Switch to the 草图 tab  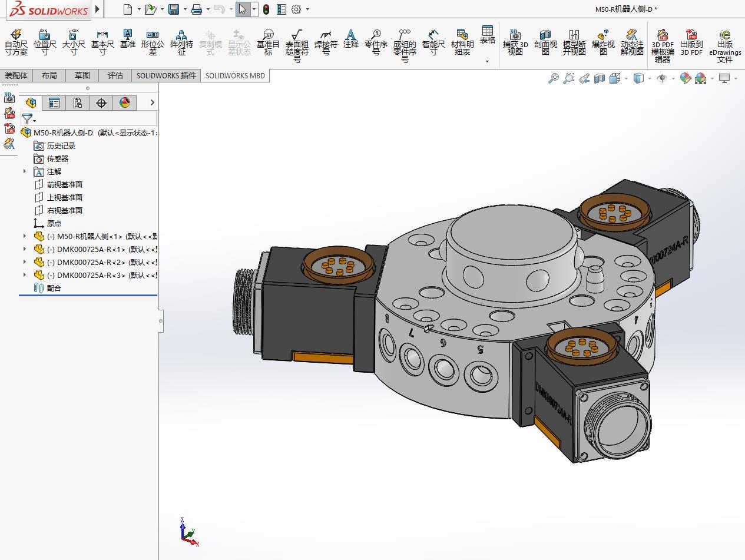pyautogui.click(x=82, y=75)
